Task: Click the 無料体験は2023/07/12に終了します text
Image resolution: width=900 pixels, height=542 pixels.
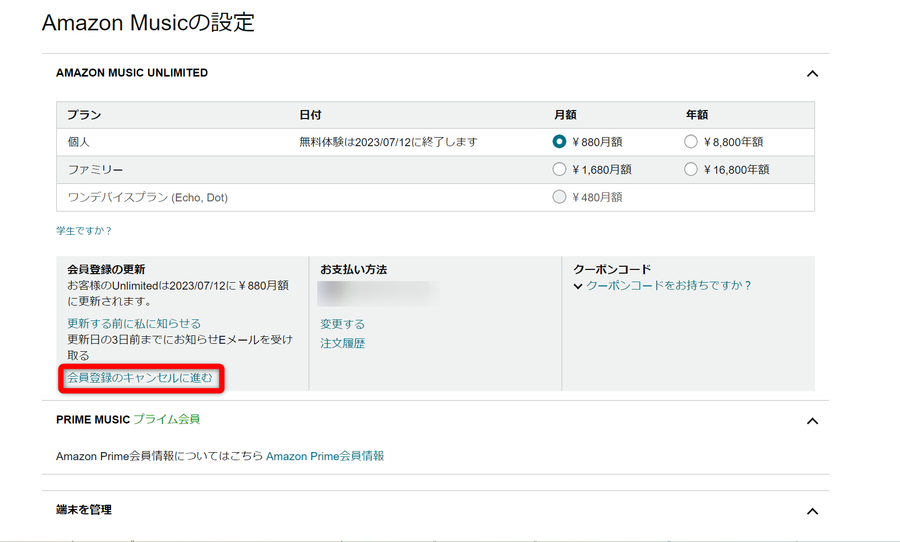Action: 388,142
